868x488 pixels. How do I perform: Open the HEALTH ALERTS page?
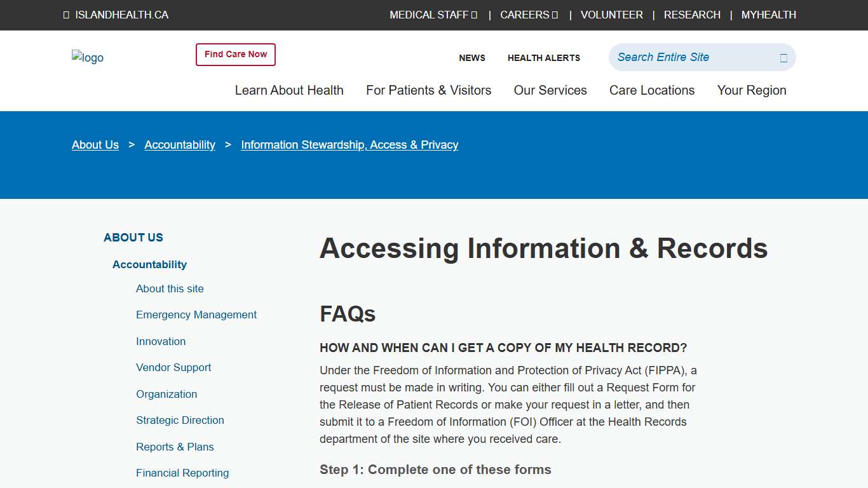click(x=544, y=58)
